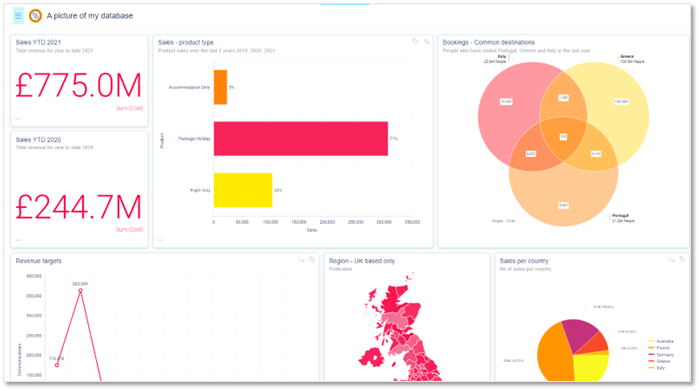Click the £775.0M Sales YTD 2021 figure
This screenshot has width=700, height=391.
[x=79, y=86]
